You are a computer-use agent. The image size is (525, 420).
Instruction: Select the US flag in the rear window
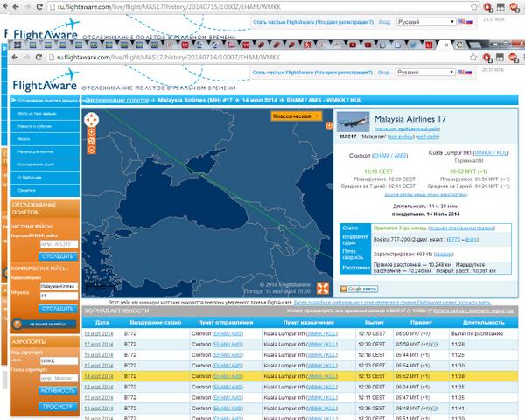point(462,21)
